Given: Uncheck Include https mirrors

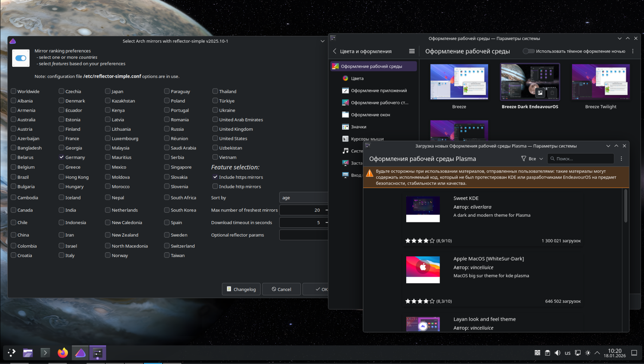Looking at the screenshot, I should click(x=215, y=177).
